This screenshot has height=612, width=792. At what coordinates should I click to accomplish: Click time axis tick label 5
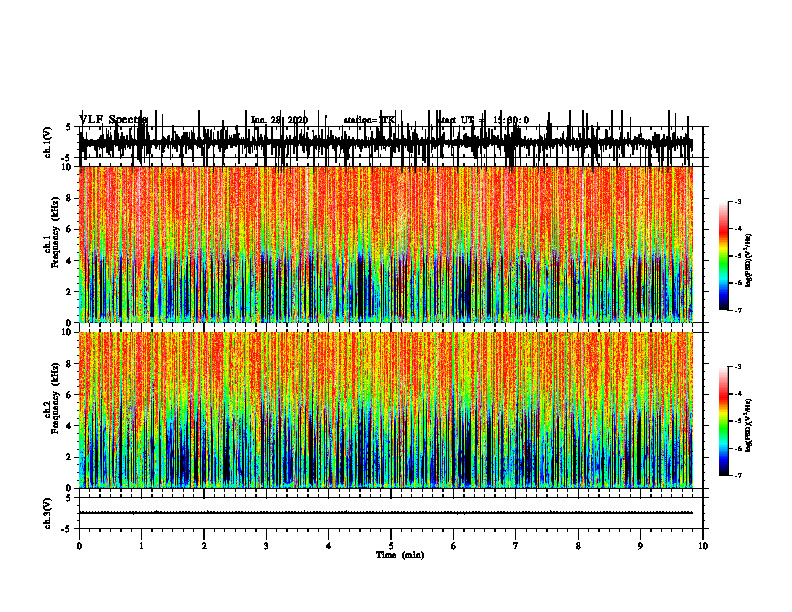[391, 545]
